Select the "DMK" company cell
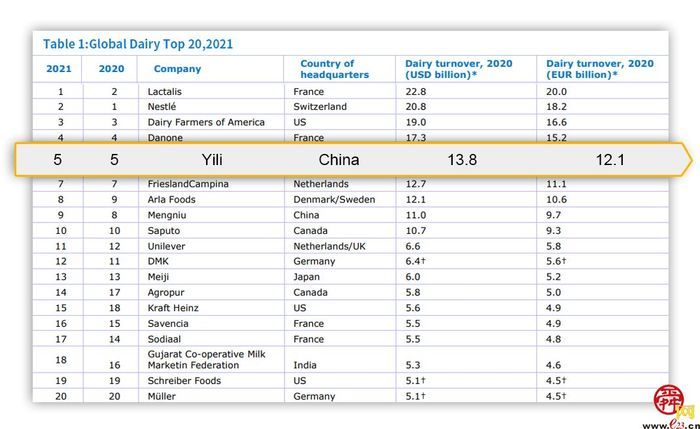 [x=158, y=262]
